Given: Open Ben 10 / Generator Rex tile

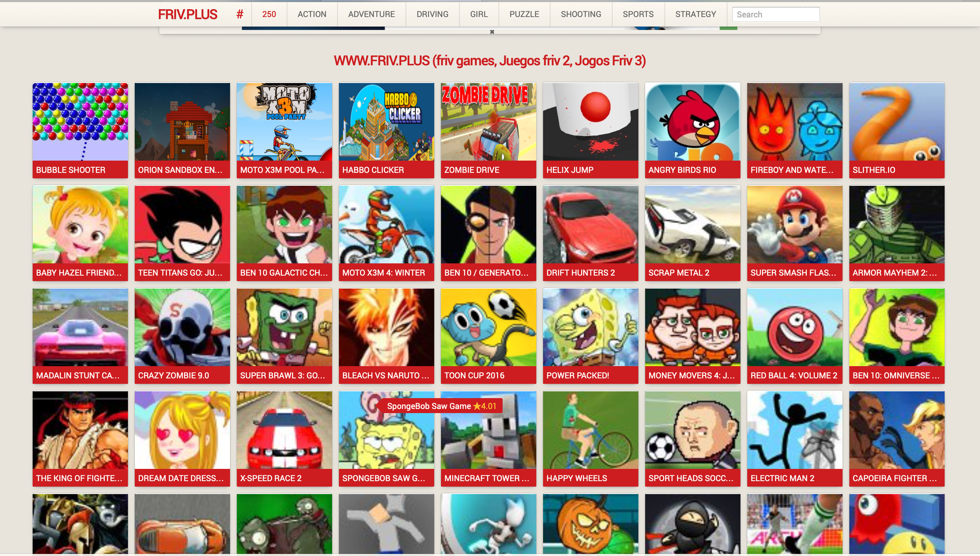Looking at the screenshot, I should (488, 233).
